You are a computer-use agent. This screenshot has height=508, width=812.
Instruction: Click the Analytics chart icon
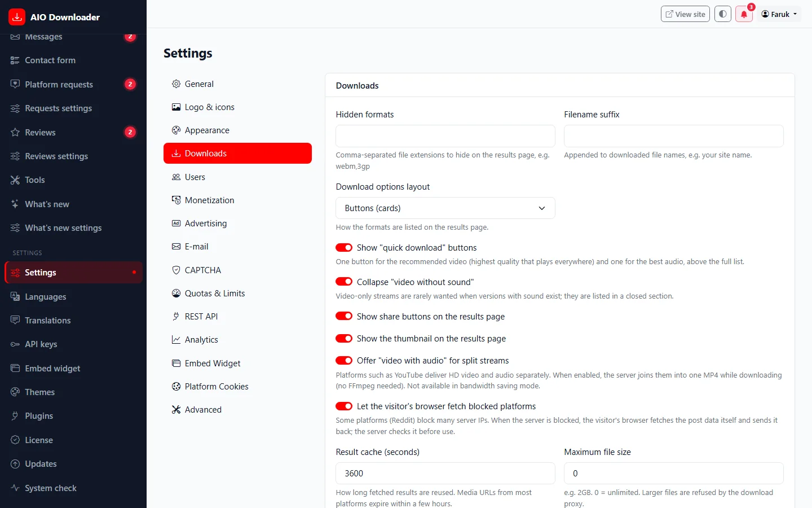pyautogui.click(x=176, y=340)
